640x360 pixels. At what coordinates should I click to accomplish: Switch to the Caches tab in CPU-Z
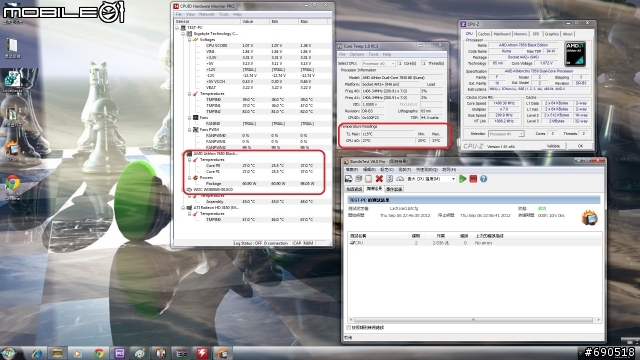click(484, 34)
